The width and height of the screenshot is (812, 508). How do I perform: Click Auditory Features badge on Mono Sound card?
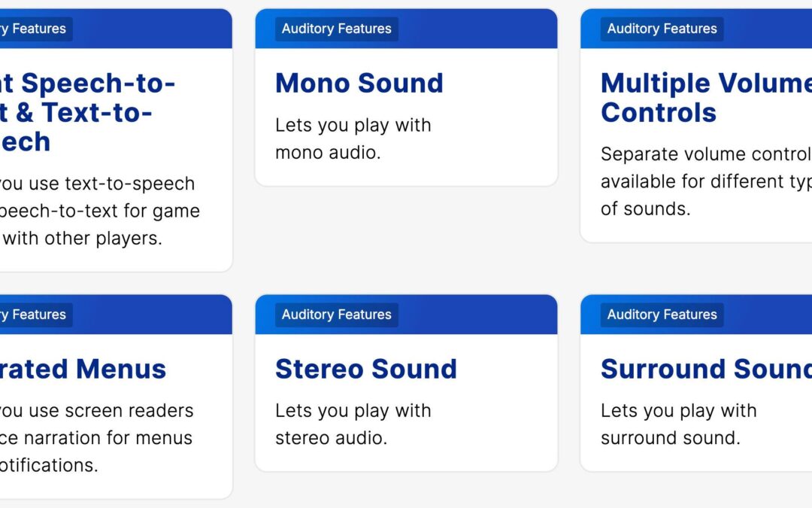click(x=337, y=29)
